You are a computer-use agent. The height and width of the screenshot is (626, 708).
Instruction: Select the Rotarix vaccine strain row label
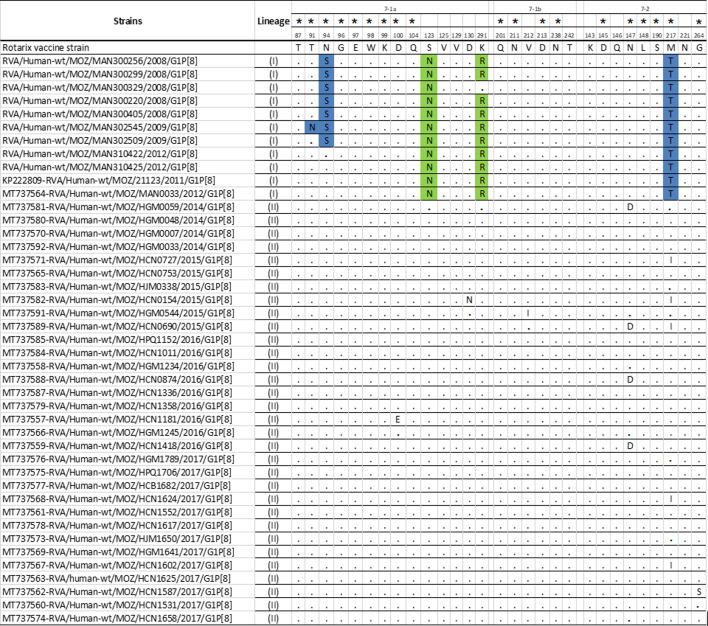tap(46, 48)
